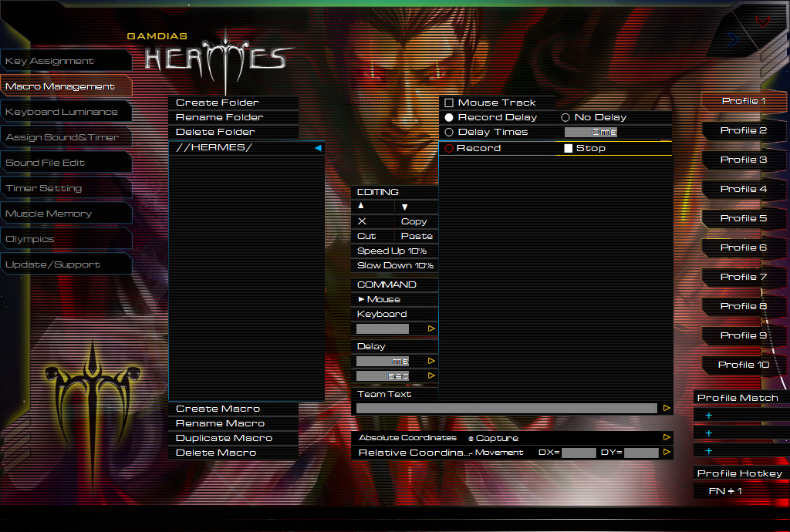Open the Olympics tab

66,239
